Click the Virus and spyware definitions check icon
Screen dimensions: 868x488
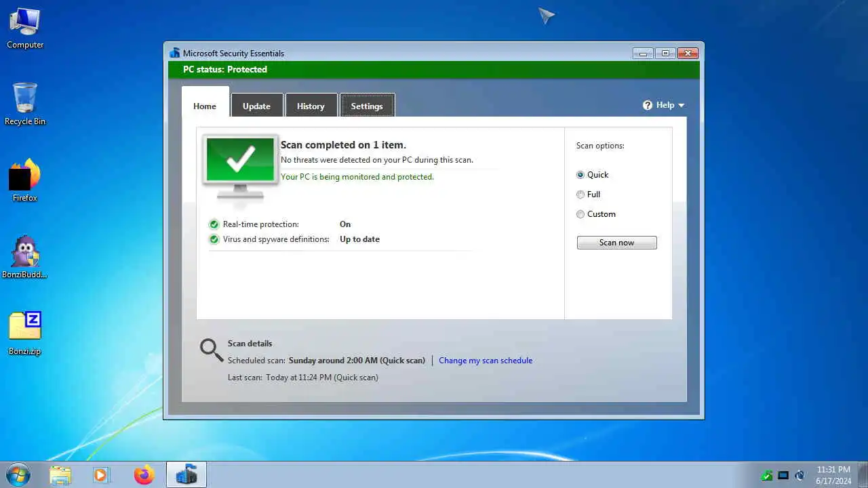coord(214,239)
